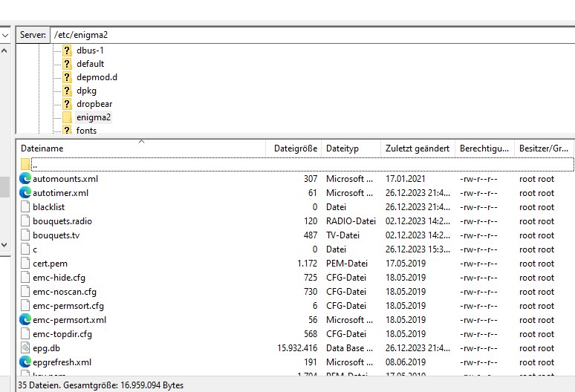Viewport: 575px width, 392px height.
Task: Click the emc-permsort.xml file icon
Action: [x=25, y=320]
